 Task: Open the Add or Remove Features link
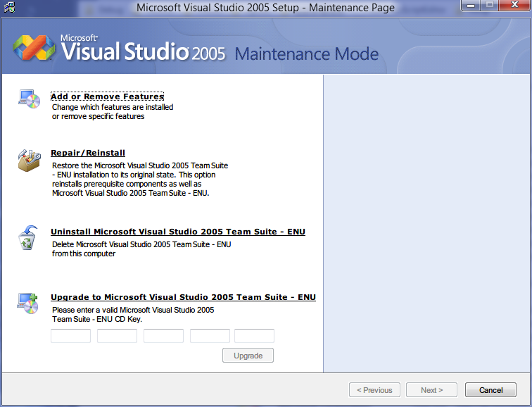107,96
